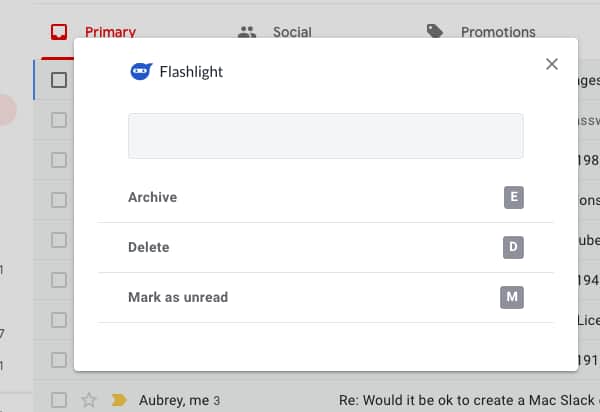
Task: Select the topmost email checkbox under Primary
Action: click(59, 80)
